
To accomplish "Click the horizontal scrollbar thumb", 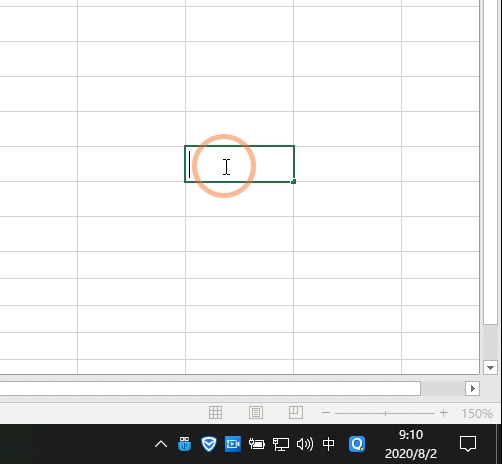I will point(210,388).
